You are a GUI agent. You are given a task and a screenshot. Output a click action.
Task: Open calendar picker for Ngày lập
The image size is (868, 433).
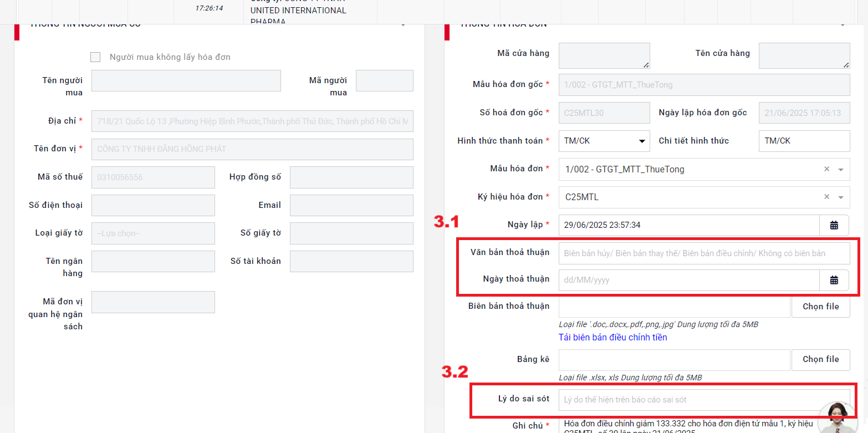[x=834, y=225]
